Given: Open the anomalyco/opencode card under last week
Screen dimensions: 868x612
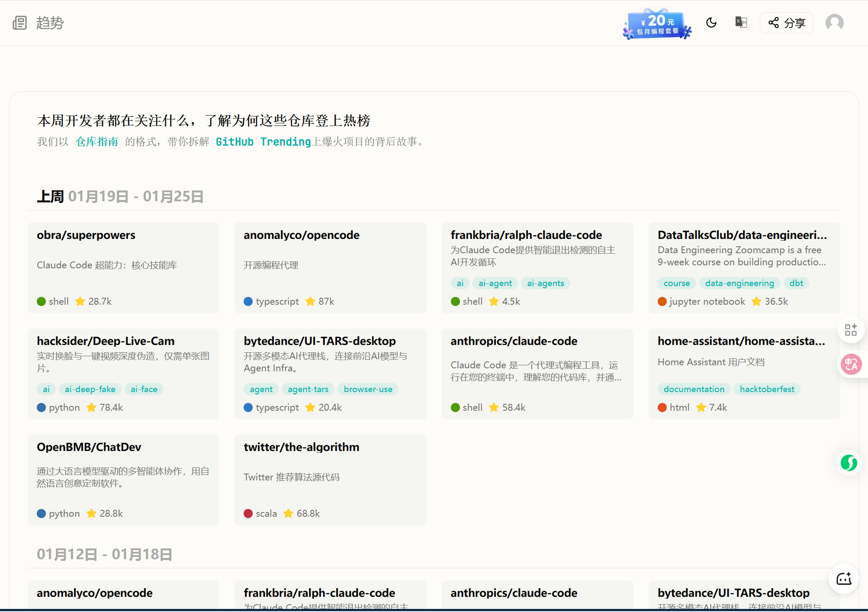Looking at the screenshot, I should click(301, 235).
